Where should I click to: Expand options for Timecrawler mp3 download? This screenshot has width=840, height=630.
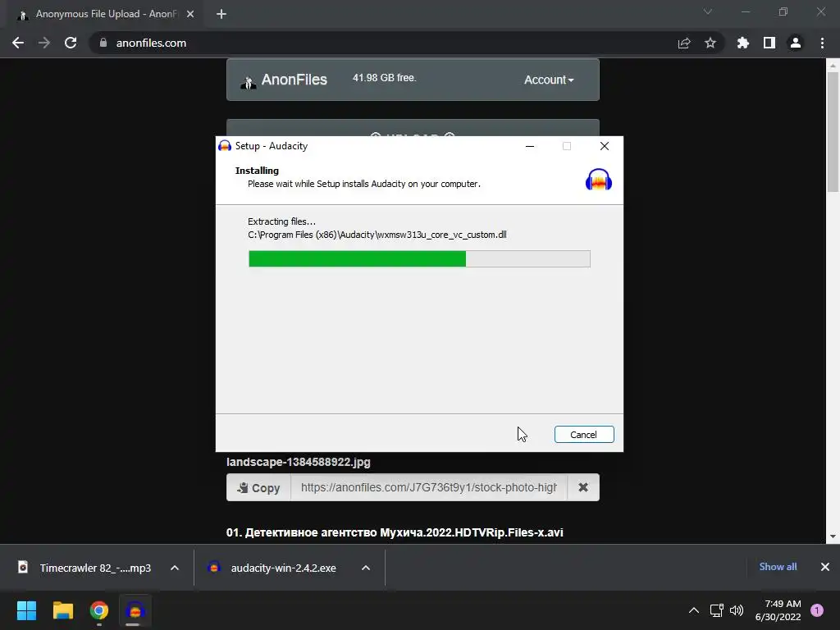pos(175,568)
